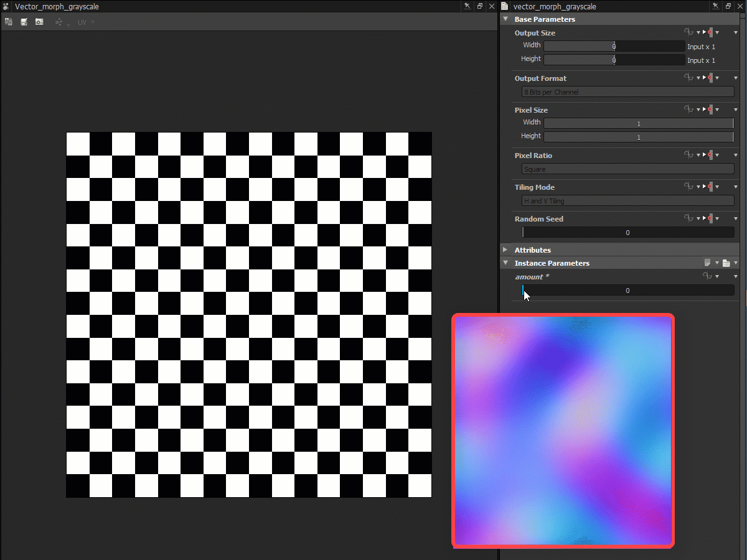Select the Vector_morph_grayscale 2D view tab title

(x=57, y=7)
